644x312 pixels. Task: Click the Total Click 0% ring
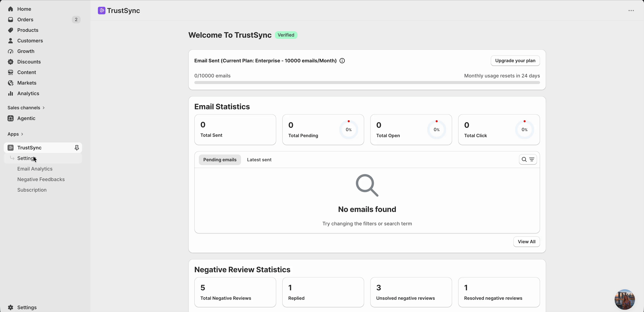(524, 130)
